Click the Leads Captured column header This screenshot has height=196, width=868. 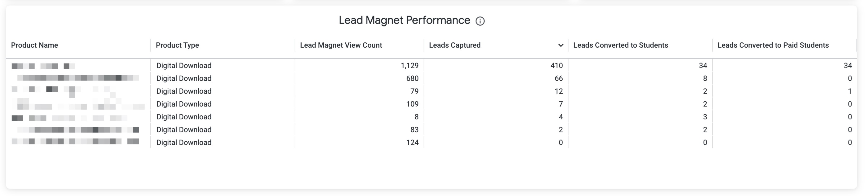(454, 45)
